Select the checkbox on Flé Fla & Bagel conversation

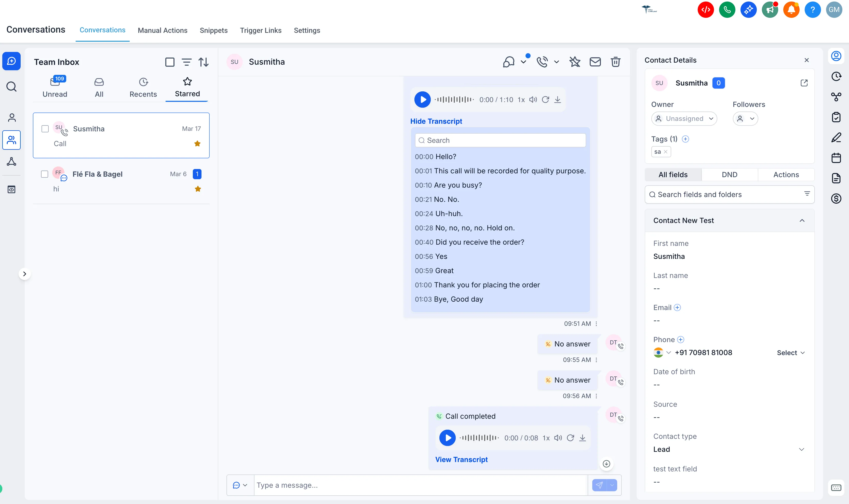point(45,174)
